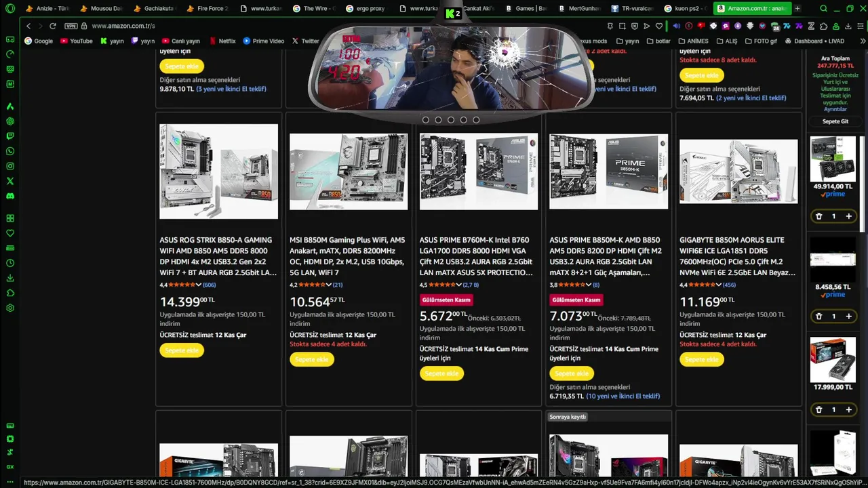Open Twitch panel in the sidebar
This screenshot has height=488, width=868.
[x=10, y=136]
